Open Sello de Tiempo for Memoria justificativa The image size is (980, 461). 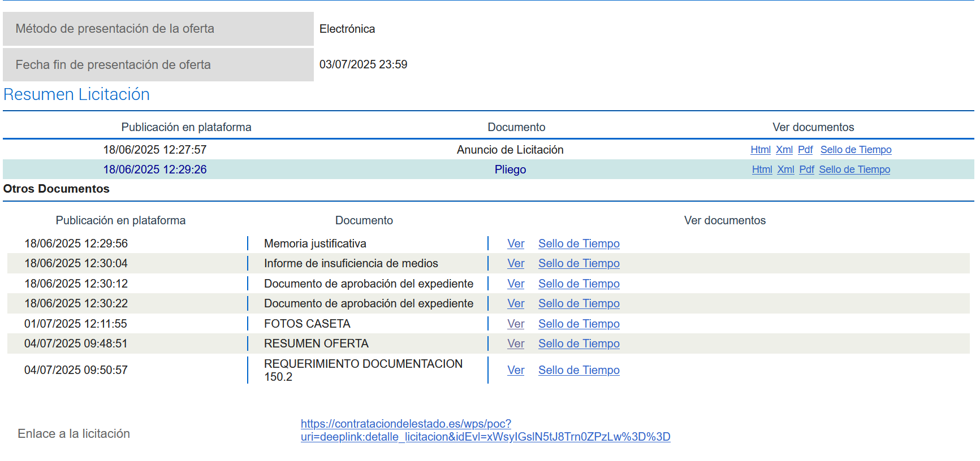[x=578, y=243]
